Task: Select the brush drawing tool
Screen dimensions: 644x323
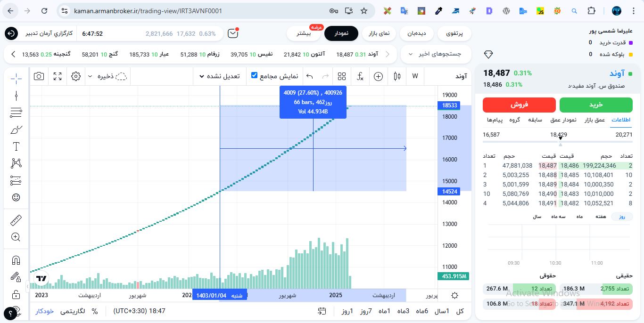Action: tap(16, 129)
